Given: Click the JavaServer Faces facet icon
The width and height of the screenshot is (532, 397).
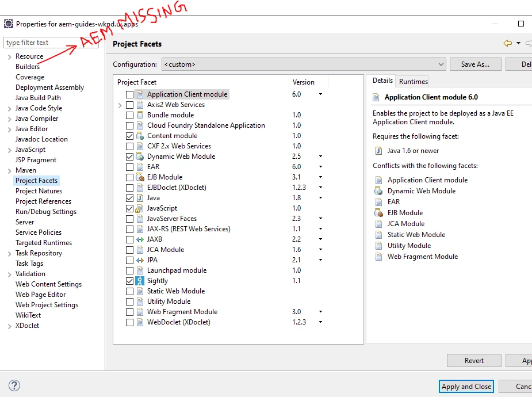Looking at the screenshot, I should coord(140,219).
